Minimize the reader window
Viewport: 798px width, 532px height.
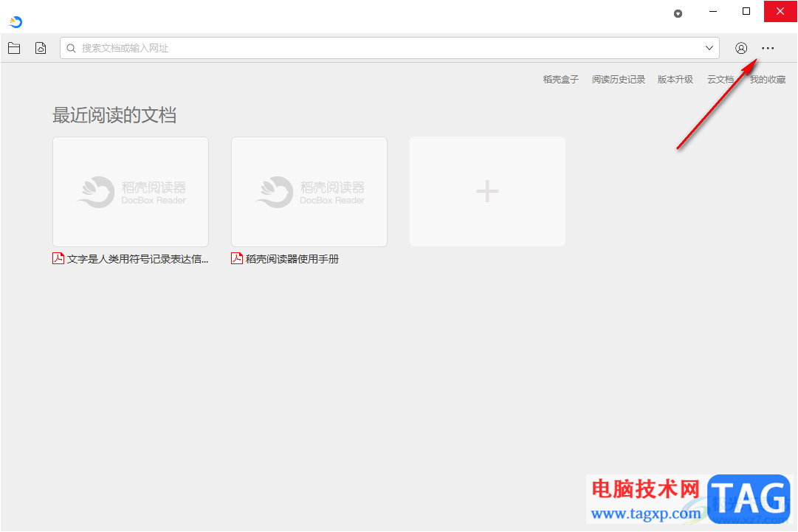click(x=713, y=11)
